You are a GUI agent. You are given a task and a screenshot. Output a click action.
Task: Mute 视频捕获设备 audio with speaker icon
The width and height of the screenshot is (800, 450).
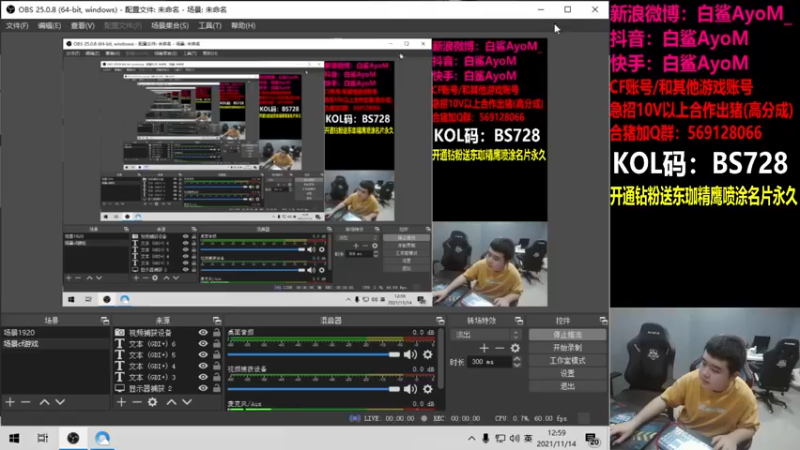410,389
